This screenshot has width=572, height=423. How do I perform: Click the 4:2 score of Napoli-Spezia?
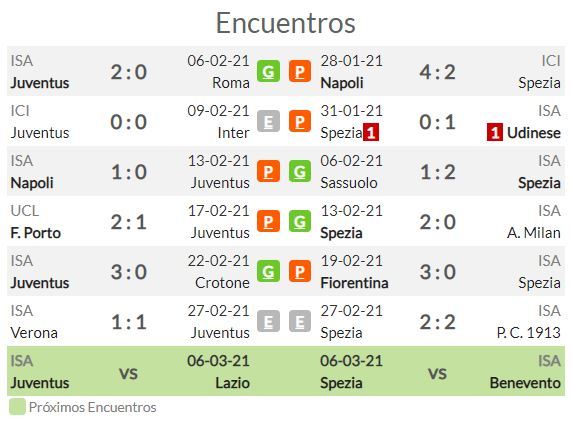pyautogui.click(x=437, y=72)
